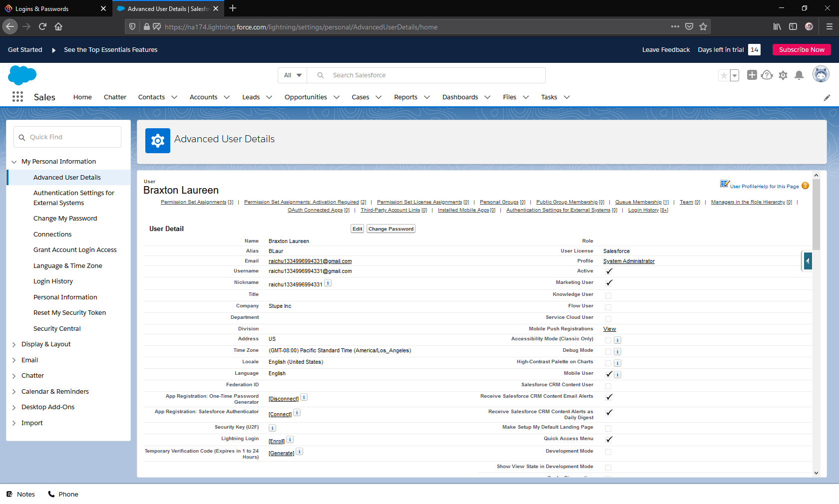The image size is (839, 504).
Task: Open Reset My Security Token in sidebar
Action: pyautogui.click(x=69, y=313)
